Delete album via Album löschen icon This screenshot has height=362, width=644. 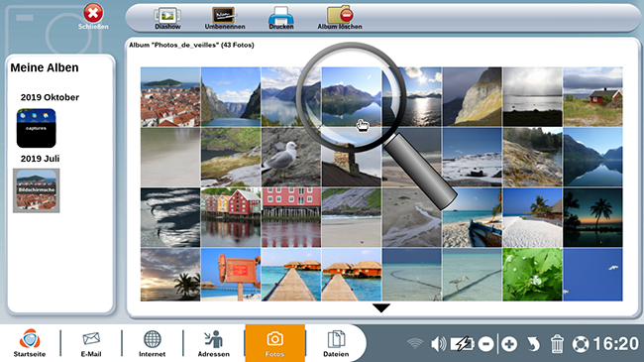[x=340, y=19]
